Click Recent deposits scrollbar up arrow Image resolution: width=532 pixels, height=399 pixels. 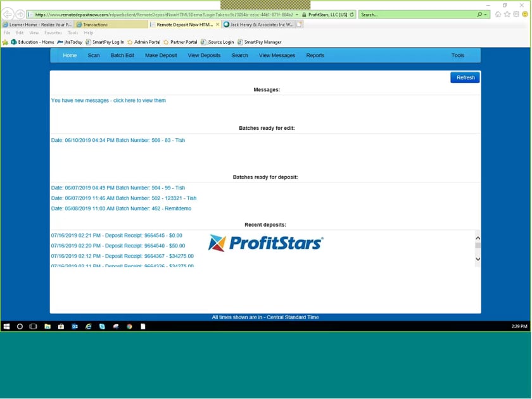[x=478, y=238]
